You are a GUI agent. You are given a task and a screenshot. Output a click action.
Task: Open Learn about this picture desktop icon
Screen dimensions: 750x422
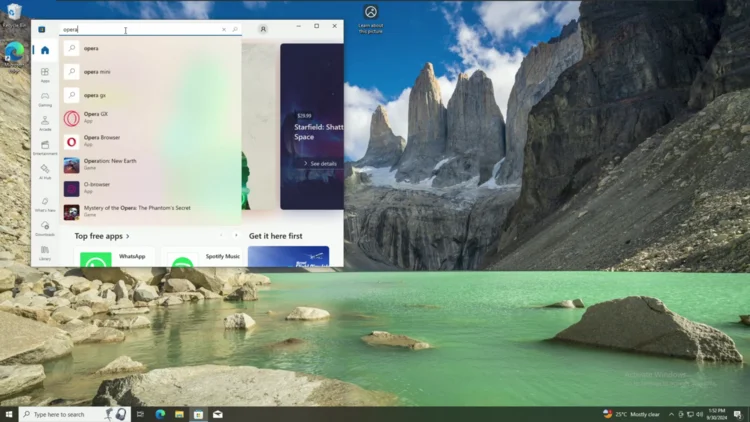click(x=371, y=19)
